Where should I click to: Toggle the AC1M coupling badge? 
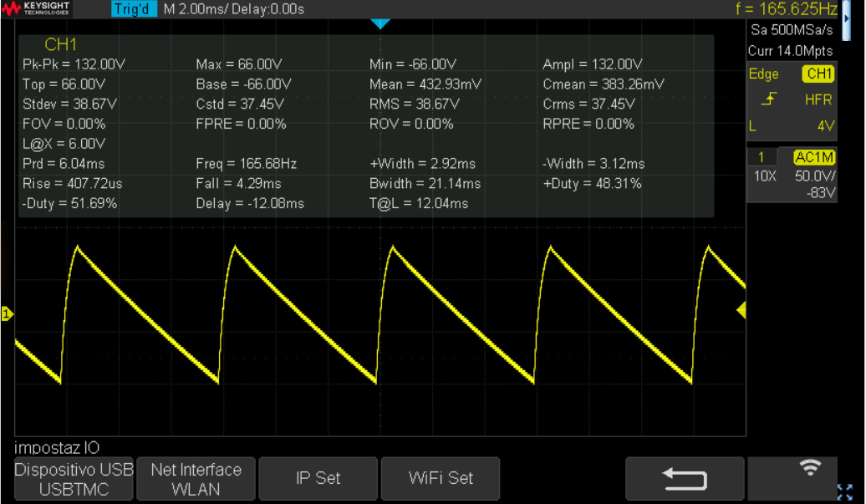pyautogui.click(x=813, y=158)
